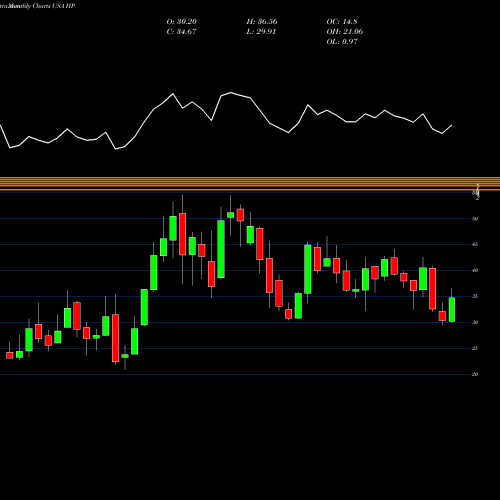Click the low value 'L: 29.91'
The image size is (500, 500).
pyautogui.click(x=261, y=32)
